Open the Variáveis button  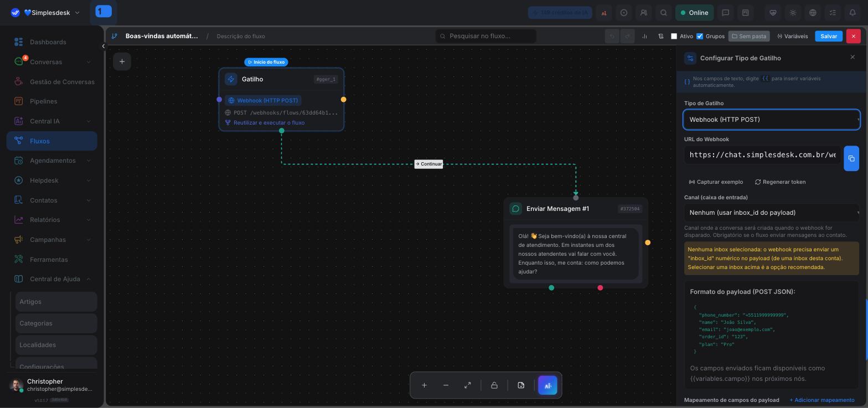[x=792, y=36]
